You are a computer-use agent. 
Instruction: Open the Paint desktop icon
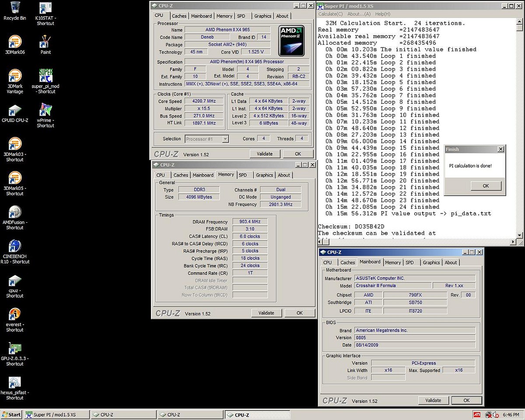pyautogui.click(x=45, y=42)
